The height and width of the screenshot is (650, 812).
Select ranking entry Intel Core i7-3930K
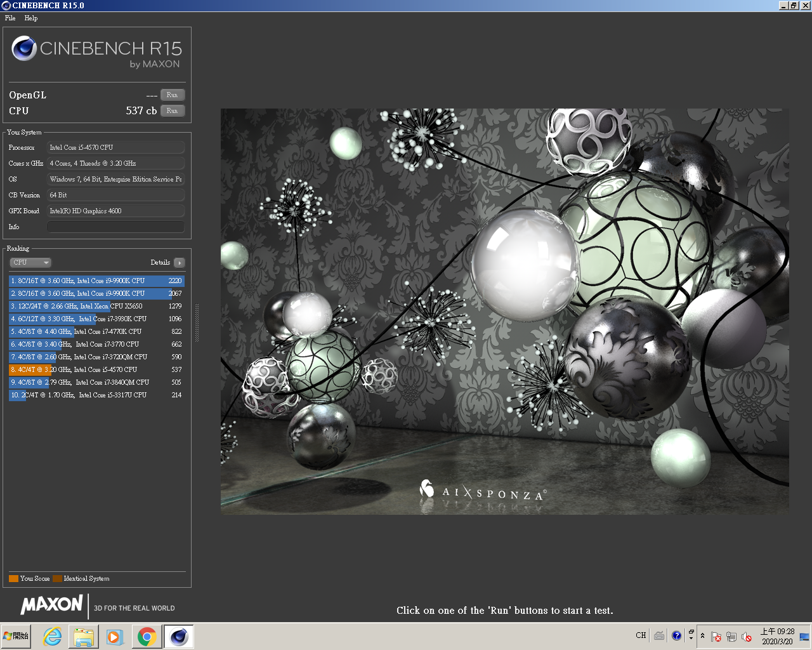[x=96, y=319]
